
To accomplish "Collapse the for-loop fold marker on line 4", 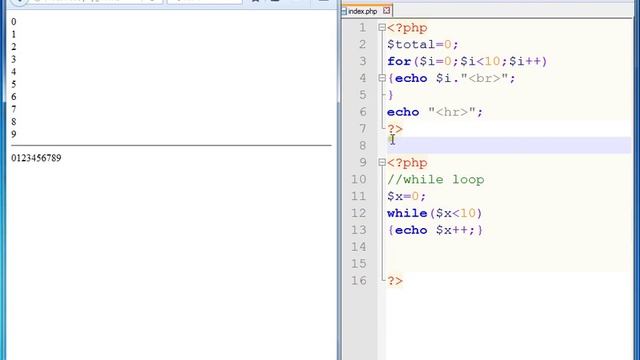I will click(x=382, y=78).
